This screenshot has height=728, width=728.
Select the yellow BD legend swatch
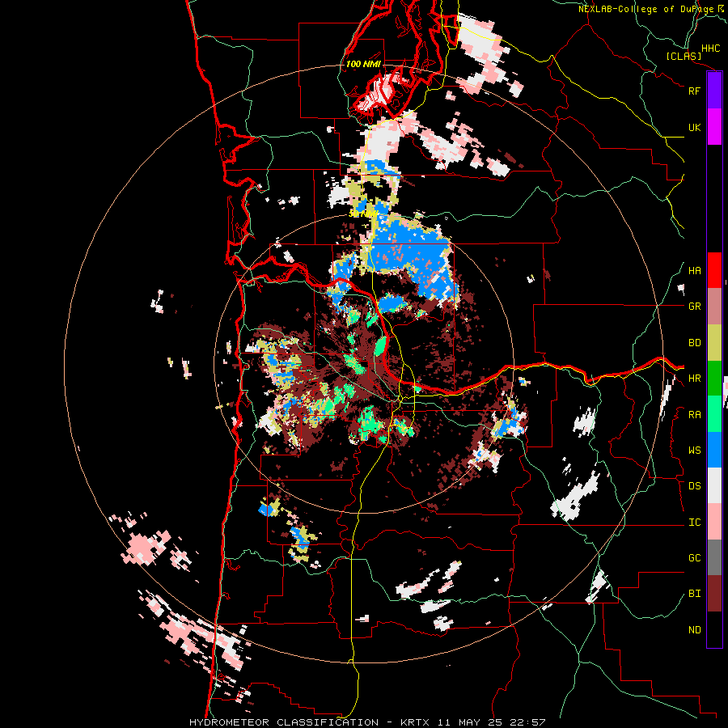pyautogui.click(x=714, y=343)
